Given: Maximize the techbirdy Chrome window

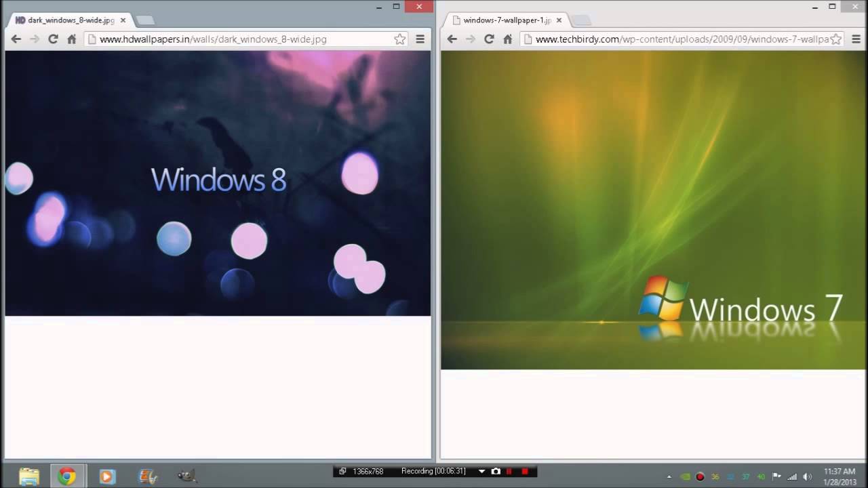Looking at the screenshot, I should [832, 7].
